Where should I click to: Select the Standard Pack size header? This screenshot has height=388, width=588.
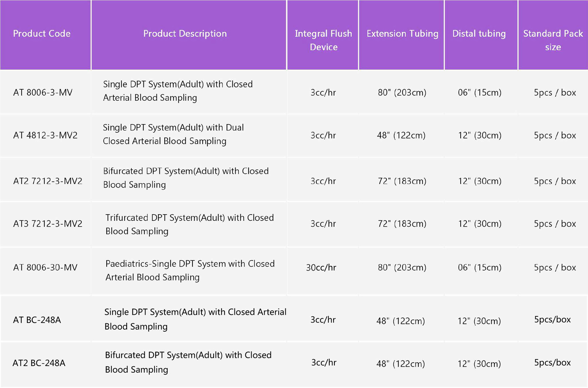553,40
